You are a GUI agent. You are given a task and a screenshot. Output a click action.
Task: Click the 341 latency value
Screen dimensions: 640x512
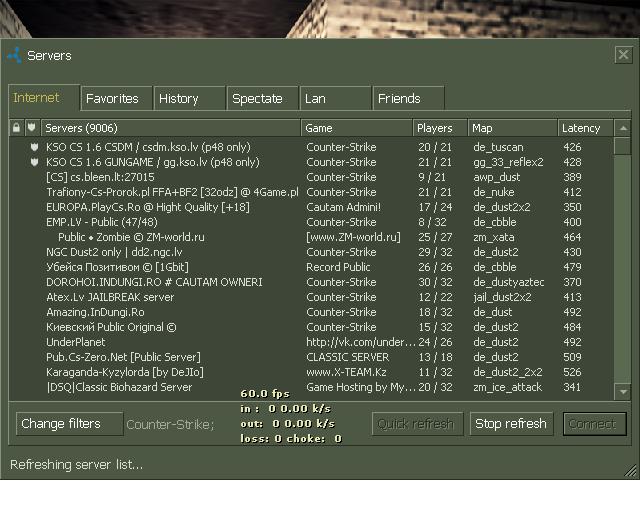click(572, 387)
